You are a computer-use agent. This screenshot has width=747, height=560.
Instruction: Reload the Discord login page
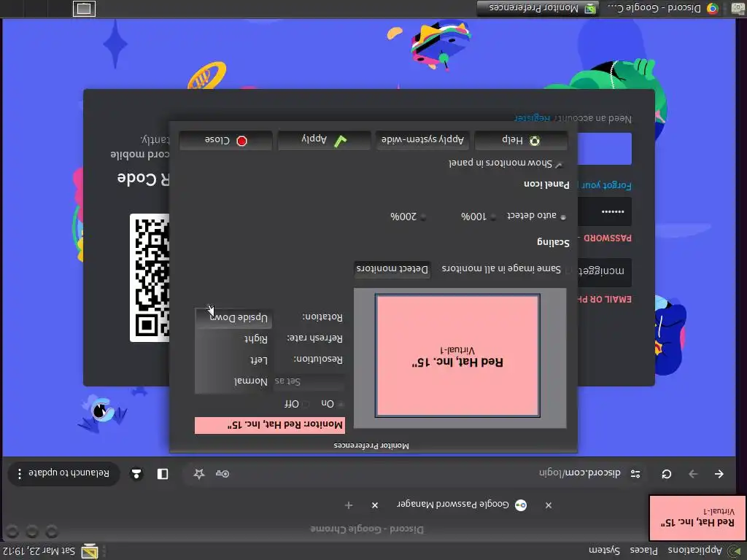click(x=667, y=474)
